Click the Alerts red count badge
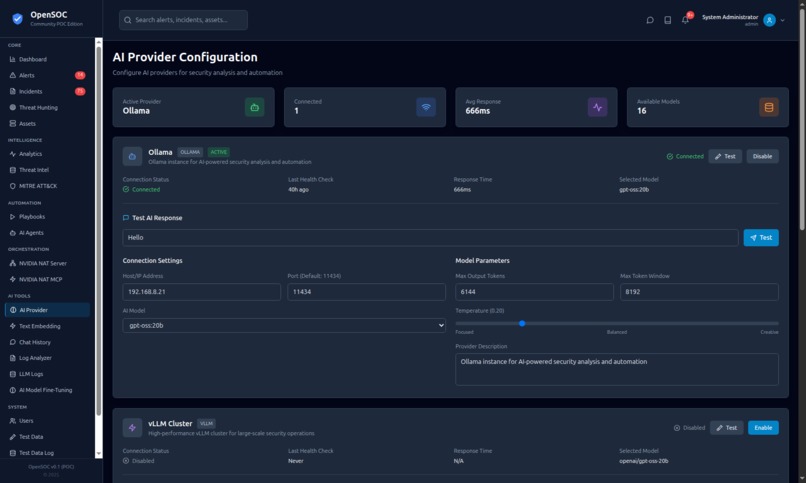Image resolution: width=806 pixels, height=483 pixels. click(x=80, y=75)
